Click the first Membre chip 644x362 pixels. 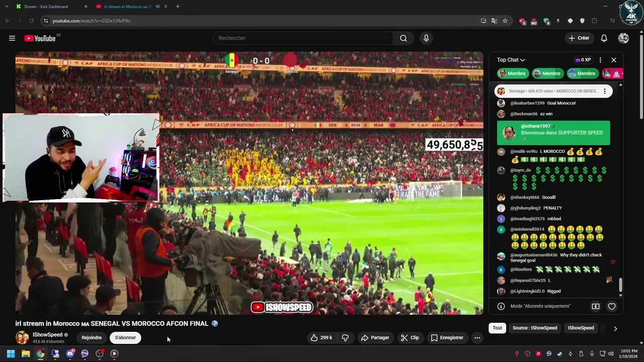pyautogui.click(x=513, y=73)
